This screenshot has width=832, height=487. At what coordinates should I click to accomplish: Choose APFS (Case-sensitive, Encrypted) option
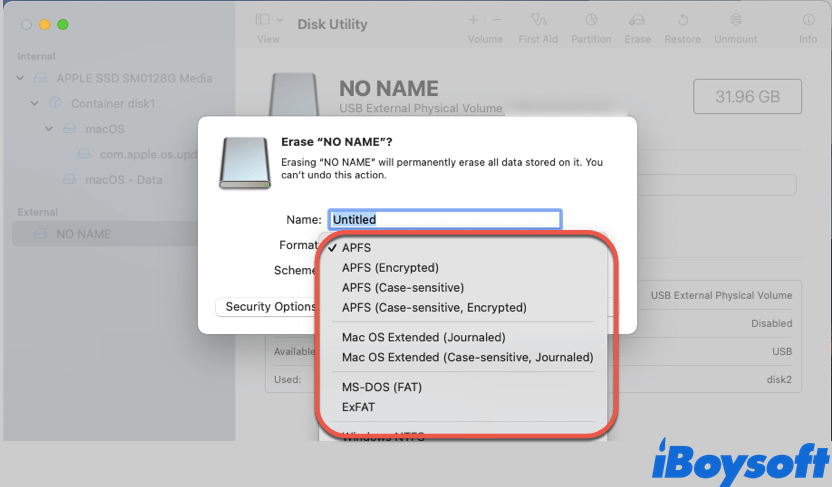coord(434,308)
